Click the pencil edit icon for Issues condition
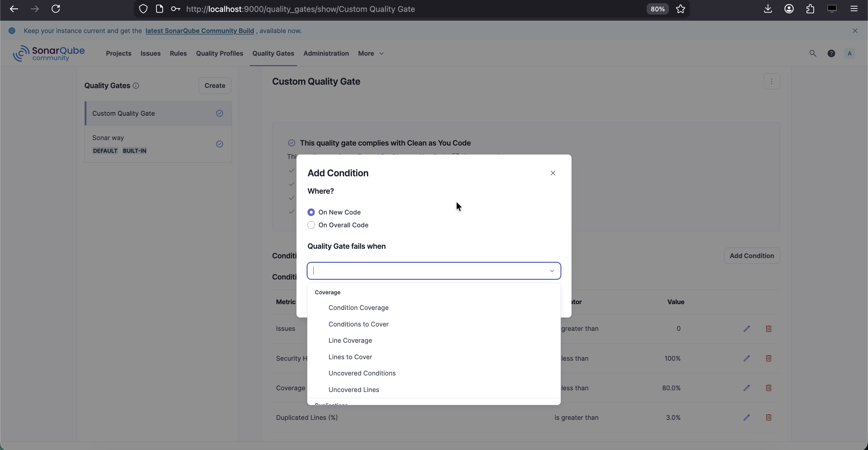This screenshot has height=450, width=868. 747,329
